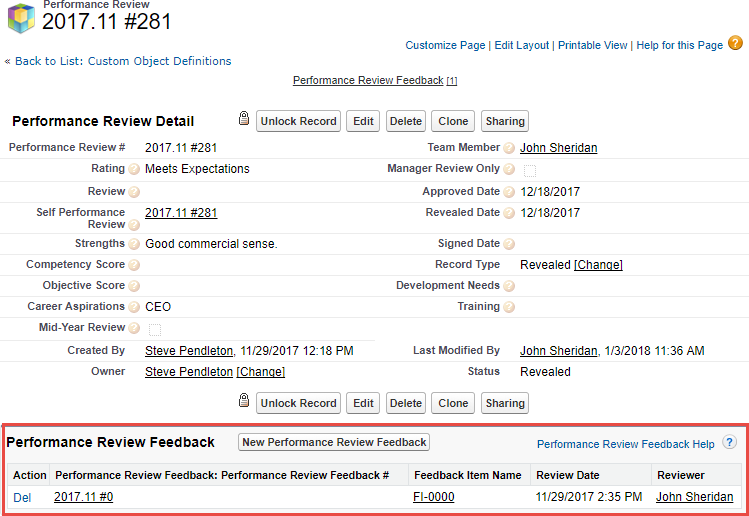The image size is (749, 516).
Task: Click the info icon next to Rating
Action: (134, 169)
